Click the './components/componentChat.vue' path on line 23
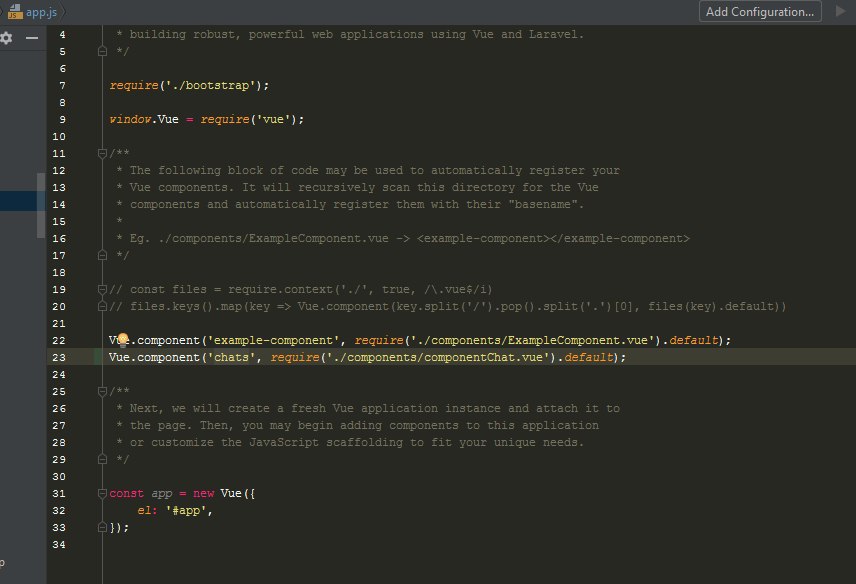Screen dimensions: 856x584 click(x=438, y=357)
